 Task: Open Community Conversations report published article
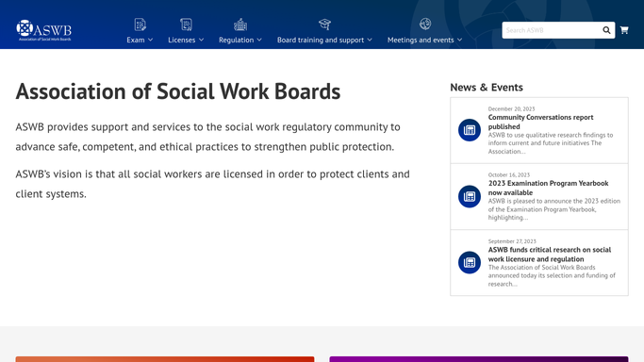pyautogui.click(x=540, y=122)
